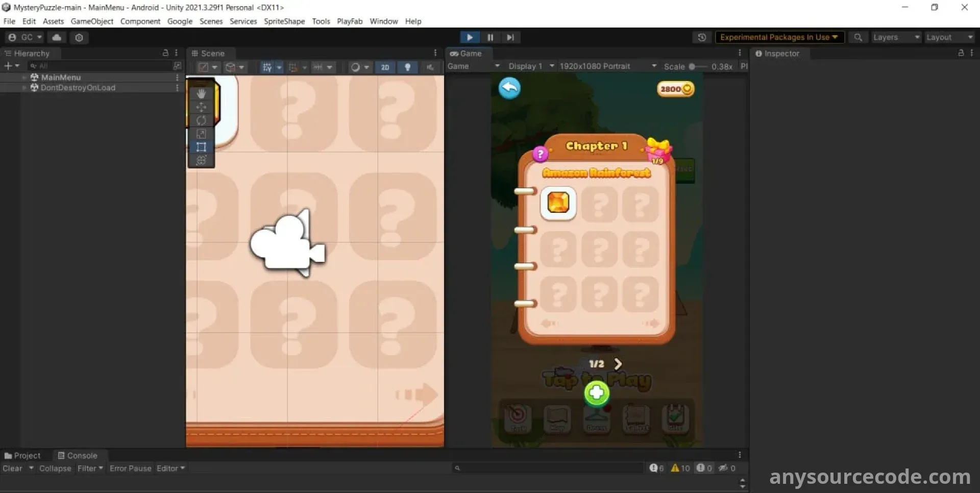The image size is (980, 493).
Task: Select the Scale tool in Scene overlay
Action: pyautogui.click(x=201, y=134)
